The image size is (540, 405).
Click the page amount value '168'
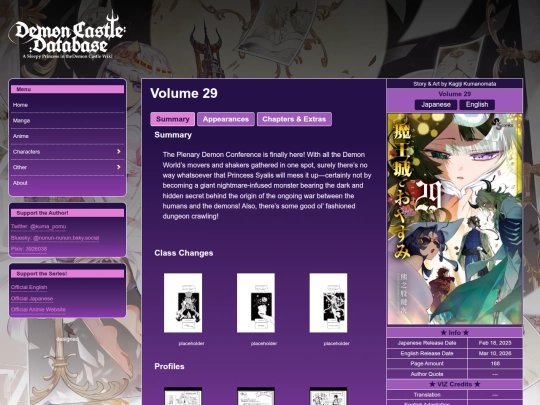(495, 364)
